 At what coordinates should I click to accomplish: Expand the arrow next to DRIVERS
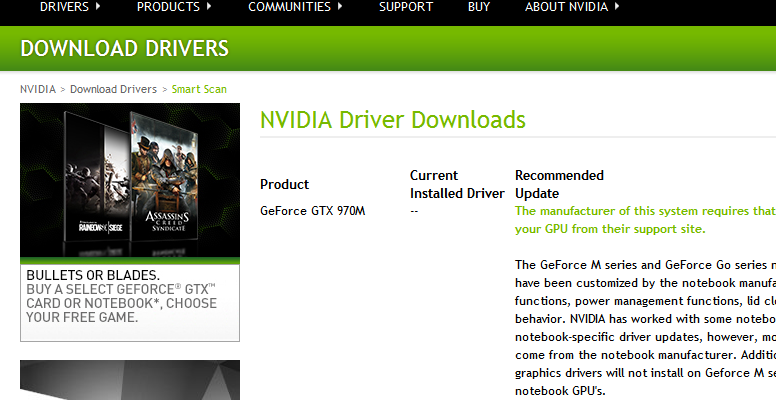click(x=97, y=6)
